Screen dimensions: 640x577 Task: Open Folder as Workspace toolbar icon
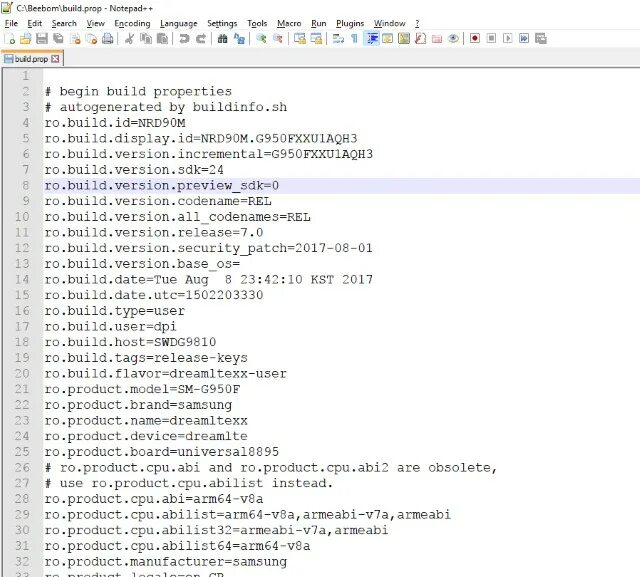pyautogui.click(x=437, y=39)
